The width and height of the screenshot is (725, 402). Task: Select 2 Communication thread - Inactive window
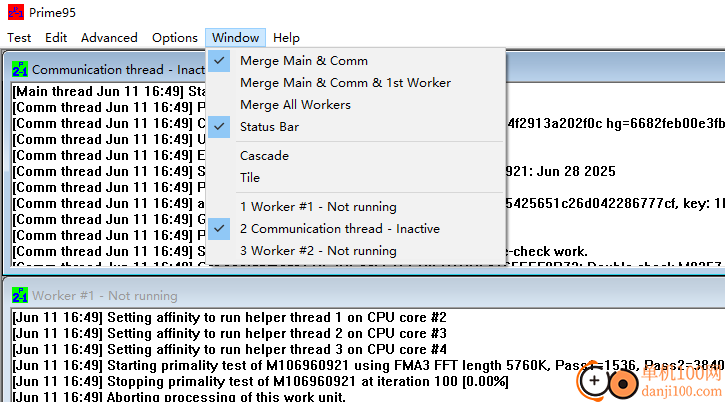[355, 229]
